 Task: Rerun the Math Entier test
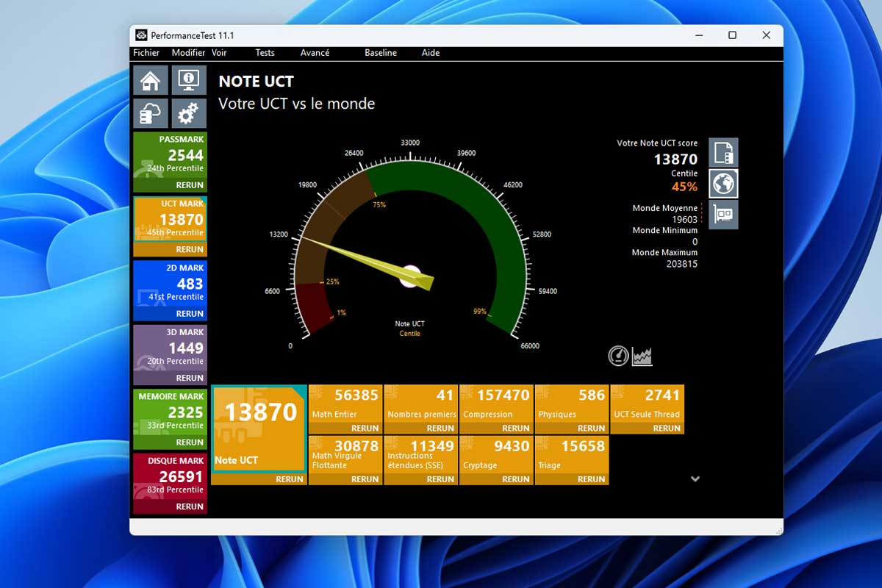click(x=365, y=429)
